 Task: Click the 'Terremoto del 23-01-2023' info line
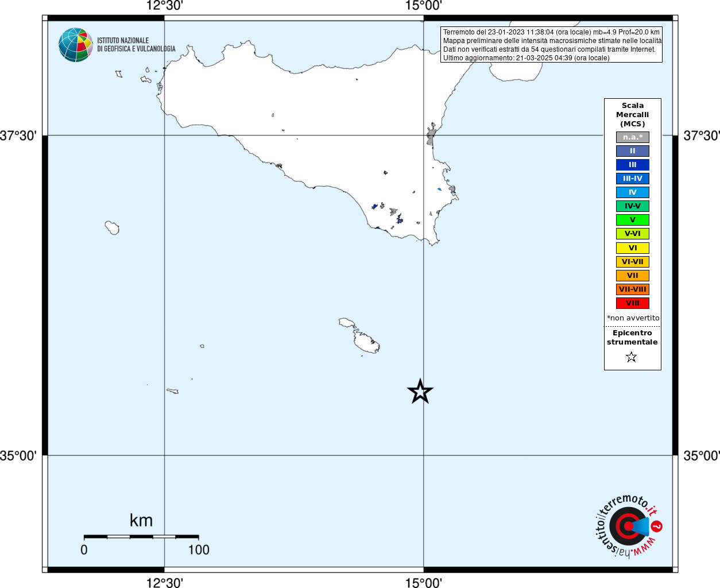click(551, 32)
